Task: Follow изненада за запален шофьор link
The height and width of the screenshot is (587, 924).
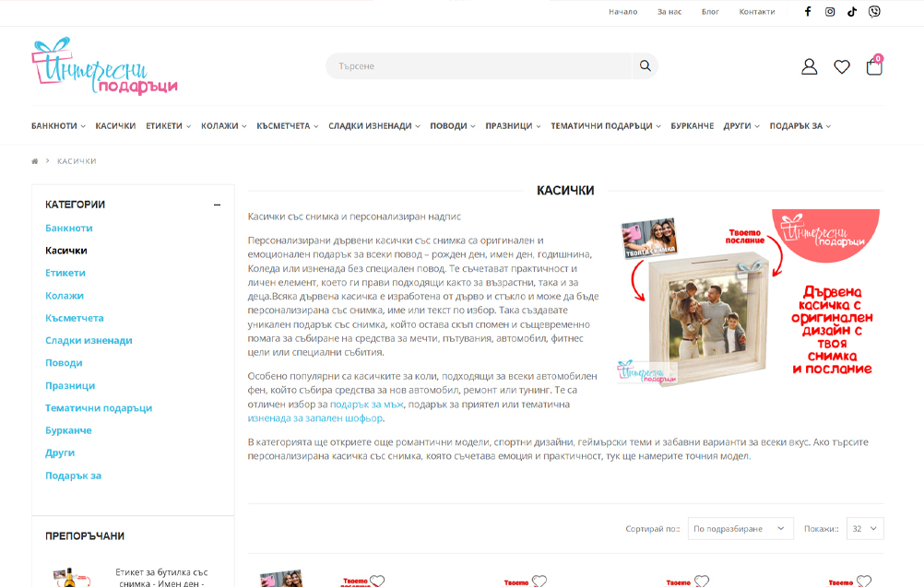Action: point(314,418)
